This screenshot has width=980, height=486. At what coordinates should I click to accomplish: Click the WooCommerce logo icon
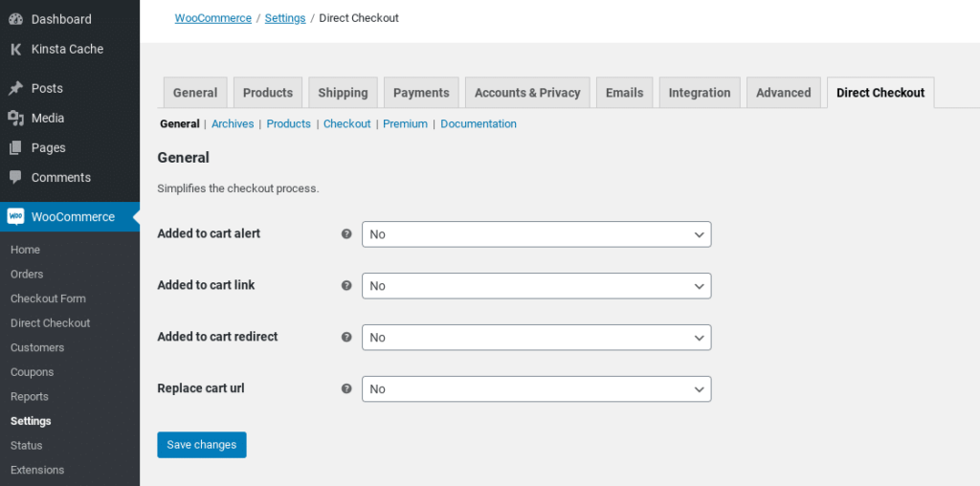15,216
